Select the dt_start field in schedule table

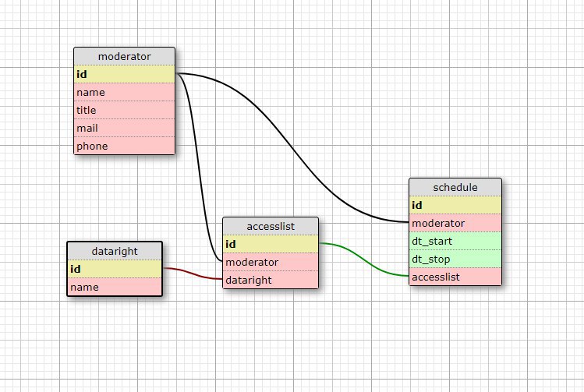pos(455,241)
